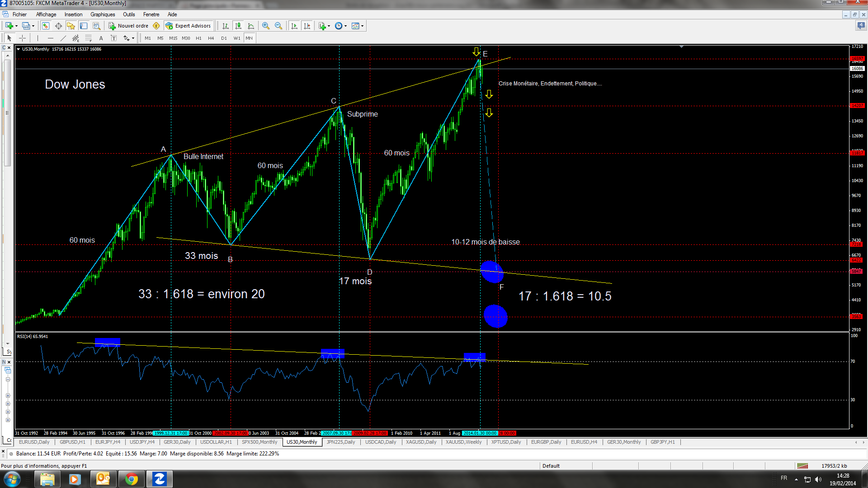Open Chrome from the taskbar
The height and width of the screenshot is (488, 868).
click(x=132, y=479)
